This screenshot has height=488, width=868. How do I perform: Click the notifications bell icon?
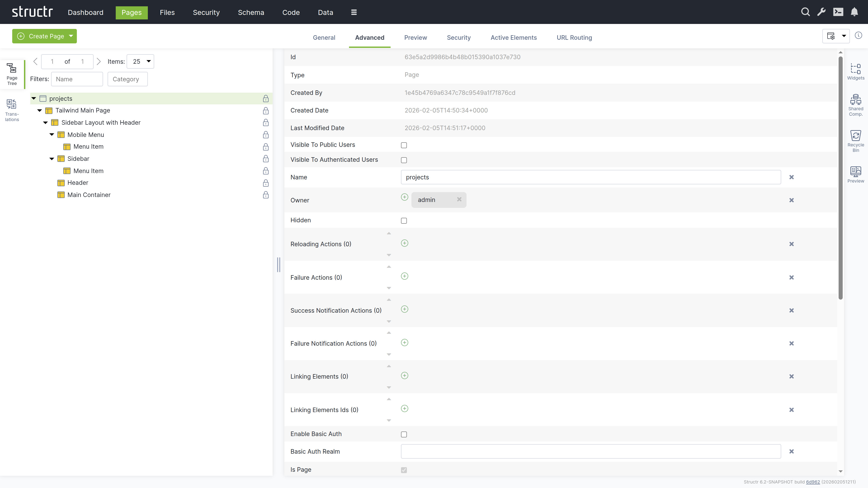[854, 12]
